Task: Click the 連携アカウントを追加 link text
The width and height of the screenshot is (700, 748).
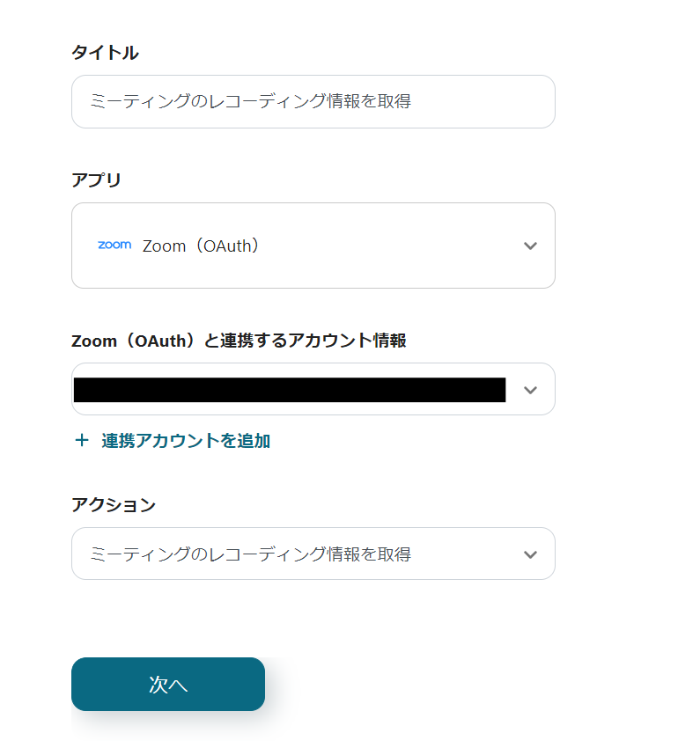Action: [186, 441]
